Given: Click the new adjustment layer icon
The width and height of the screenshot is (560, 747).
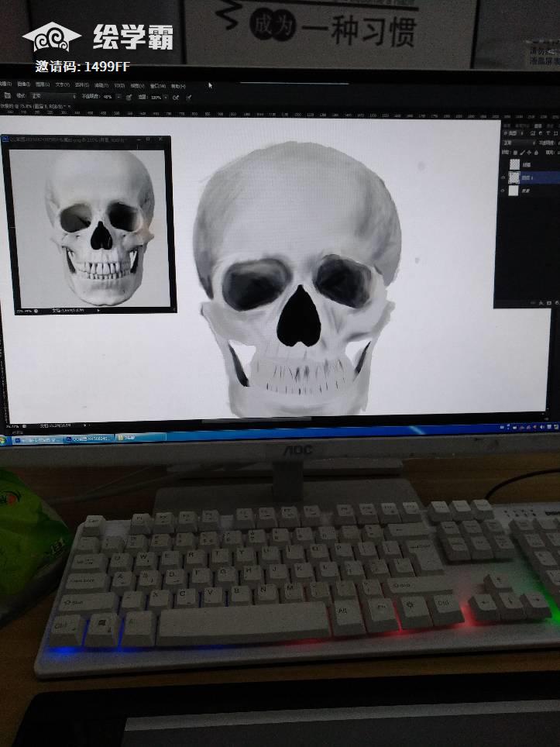Looking at the screenshot, I should (557, 302).
